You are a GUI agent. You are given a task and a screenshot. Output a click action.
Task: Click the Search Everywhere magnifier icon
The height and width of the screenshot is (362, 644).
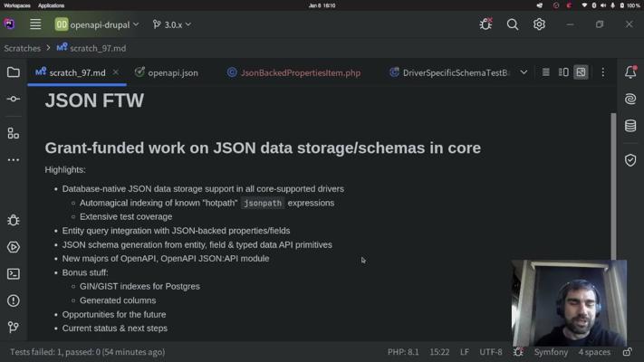[513, 24]
